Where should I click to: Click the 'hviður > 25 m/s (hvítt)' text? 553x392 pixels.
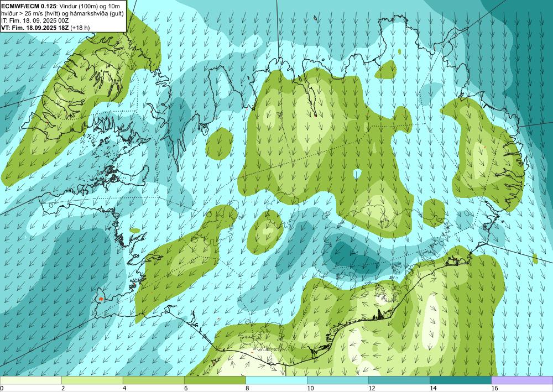(x=30, y=13)
